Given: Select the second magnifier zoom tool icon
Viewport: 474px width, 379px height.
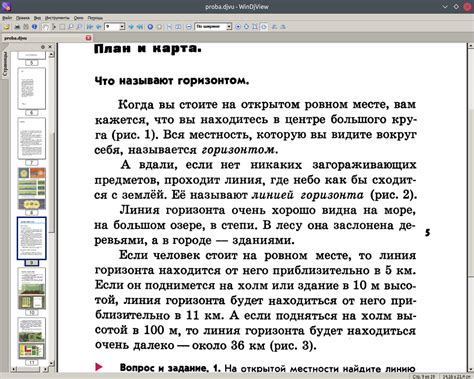Looking at the screenshot, I should click(79, 27).
